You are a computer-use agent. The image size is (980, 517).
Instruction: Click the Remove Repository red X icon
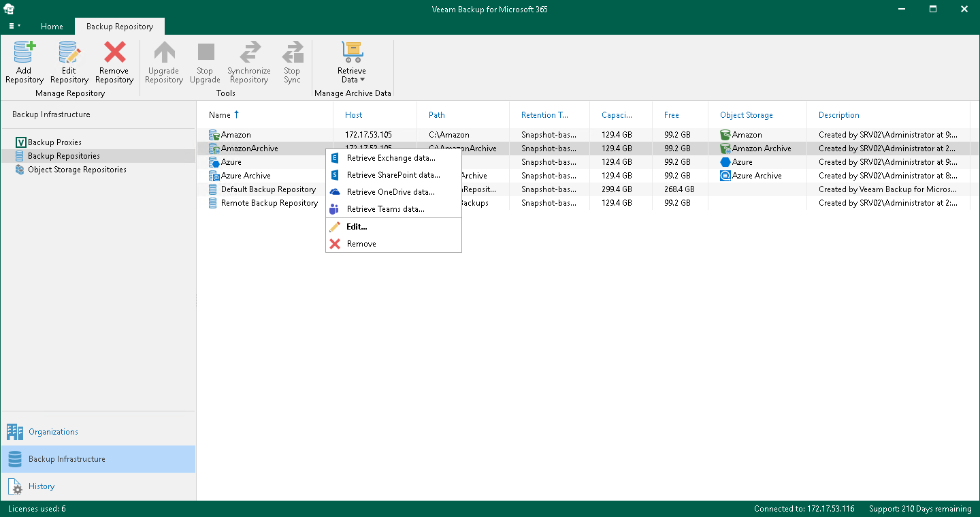(114, 52)
